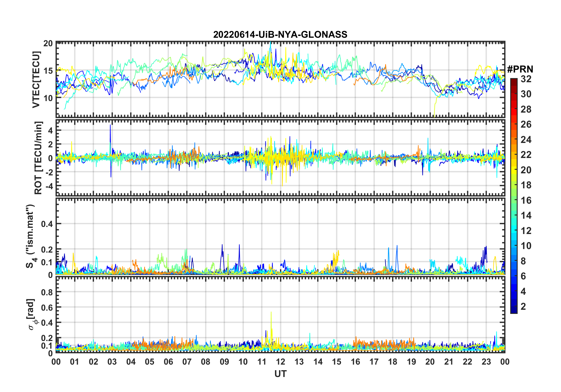Click the S4 ("ism.mat") y-axis label

(x=31, y=236)
